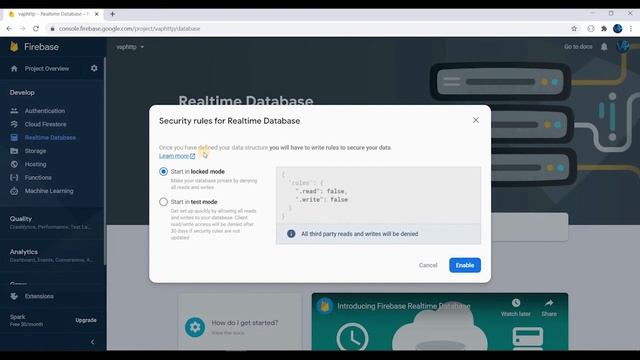
Task: Click Share arrow icon on video
Action: (x=549, y=303)
